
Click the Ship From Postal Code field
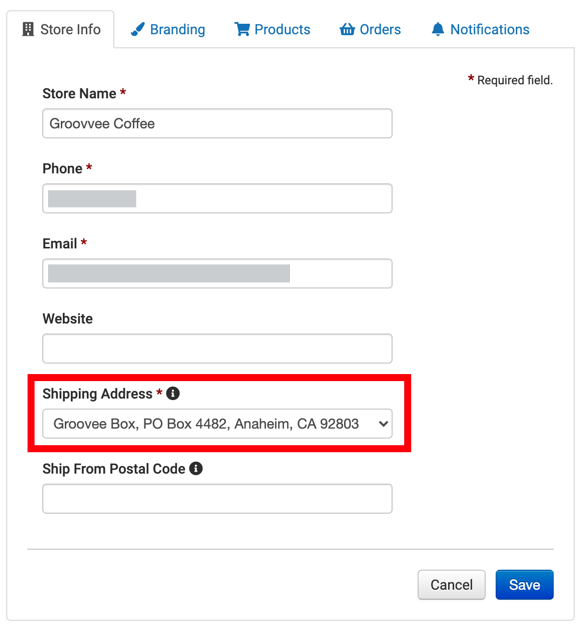tap(217, 499)
